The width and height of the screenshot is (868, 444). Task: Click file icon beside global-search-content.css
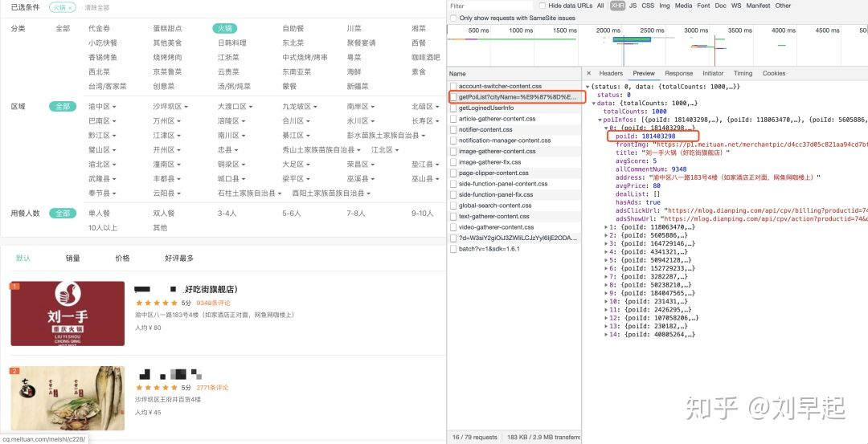453,205
